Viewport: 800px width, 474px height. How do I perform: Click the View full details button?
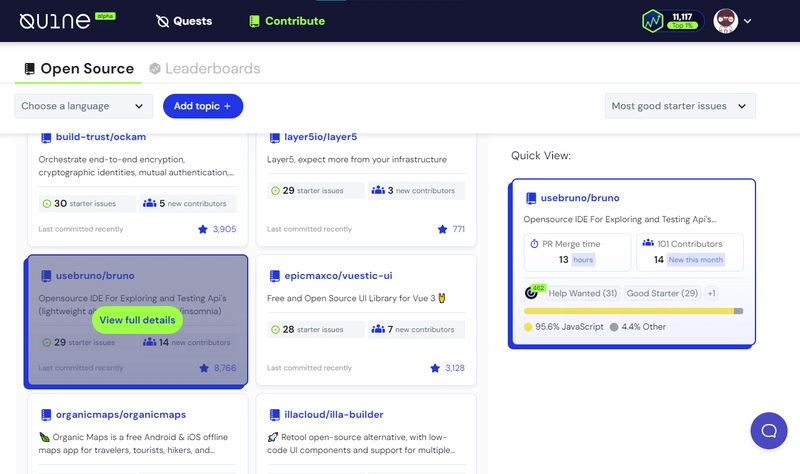pyautogui.click(x=137, y=320)
